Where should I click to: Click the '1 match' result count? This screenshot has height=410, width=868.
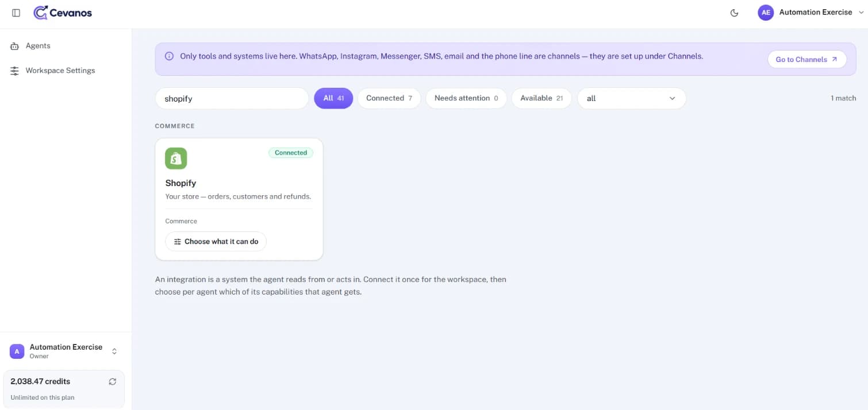pyautogui.click(x=843, y=98)
